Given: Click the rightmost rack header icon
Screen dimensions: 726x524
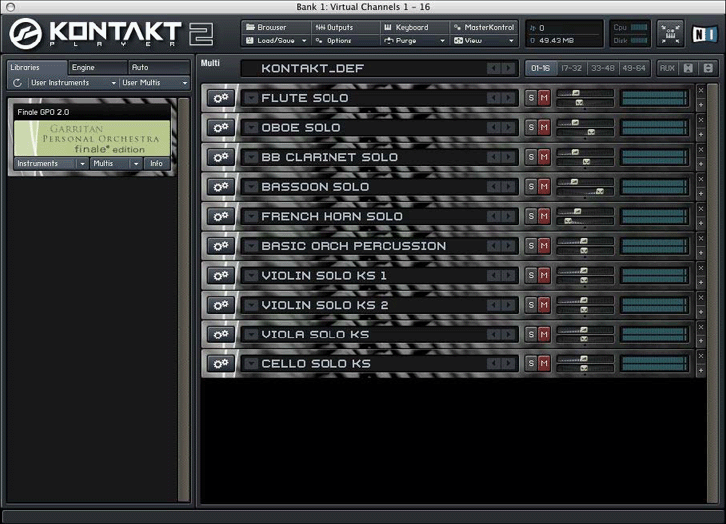Looking at the screenshot, I should click(708, 69).
